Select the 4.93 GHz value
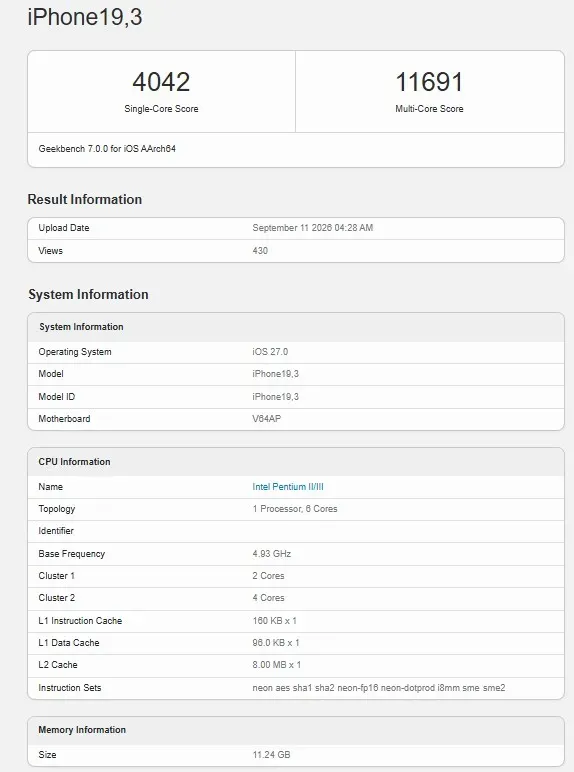The width and height of the screenshot is (574, 772). 272,554
